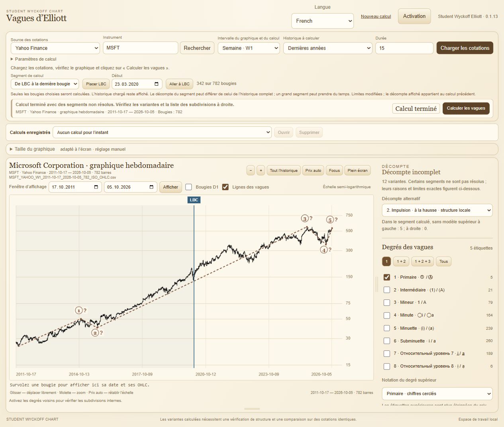The image size is (504, 427).
Task: Click the Calculer les vagues button
Action: pyautogui.click(x=466, y=108)
